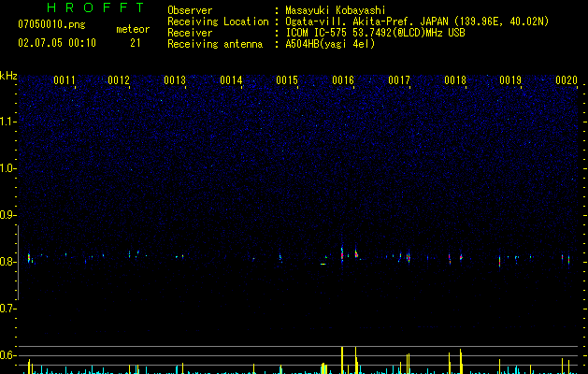588x374 pixels.
Task: Click the date stamp 02.07.05 00:10
Action: tap(57, 43)
